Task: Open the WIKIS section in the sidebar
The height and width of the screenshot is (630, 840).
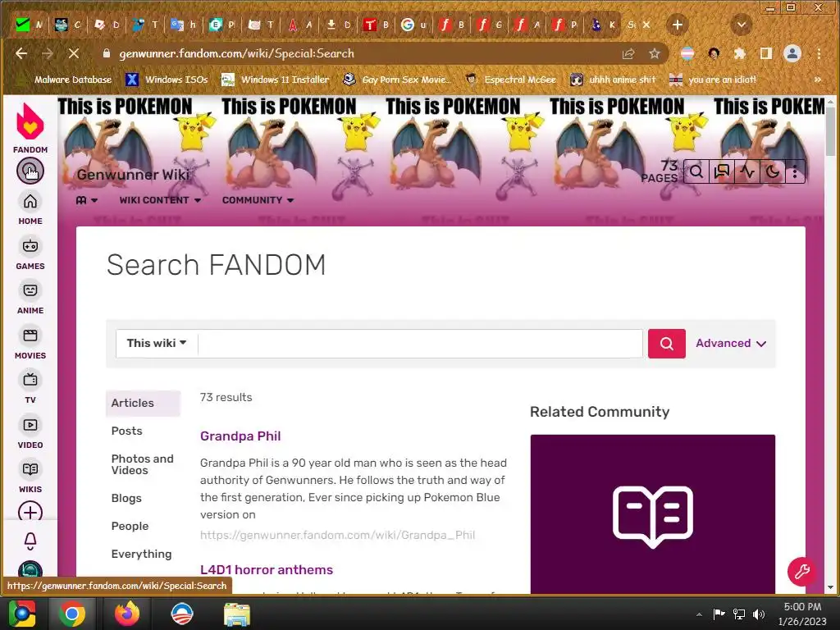Action: (x=30, y=477)
